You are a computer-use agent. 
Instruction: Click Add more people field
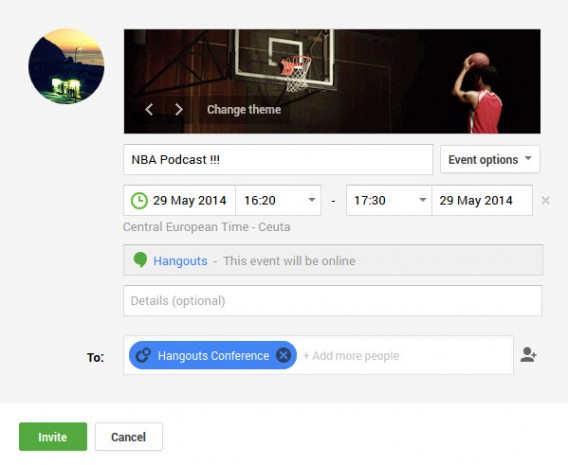click(x=351, y=356)
